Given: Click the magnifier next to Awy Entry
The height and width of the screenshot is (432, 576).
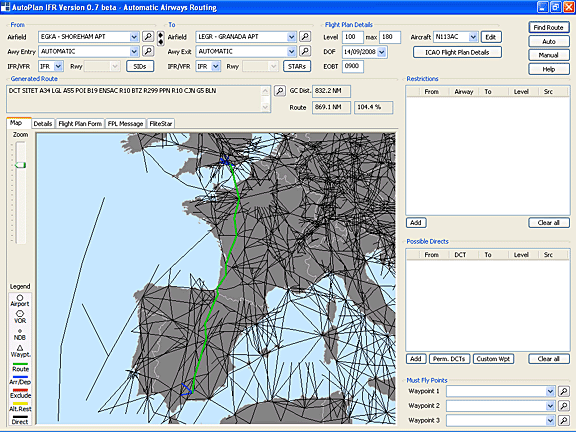Looking at the screenshot, I should (148, 51).
